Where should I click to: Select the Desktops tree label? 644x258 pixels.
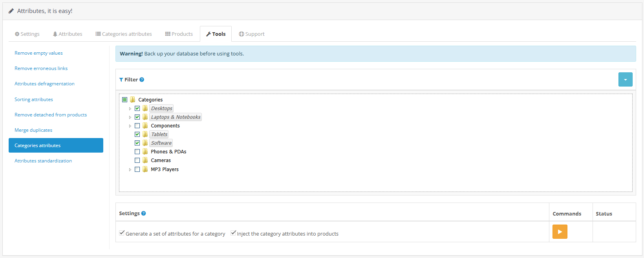162,109
